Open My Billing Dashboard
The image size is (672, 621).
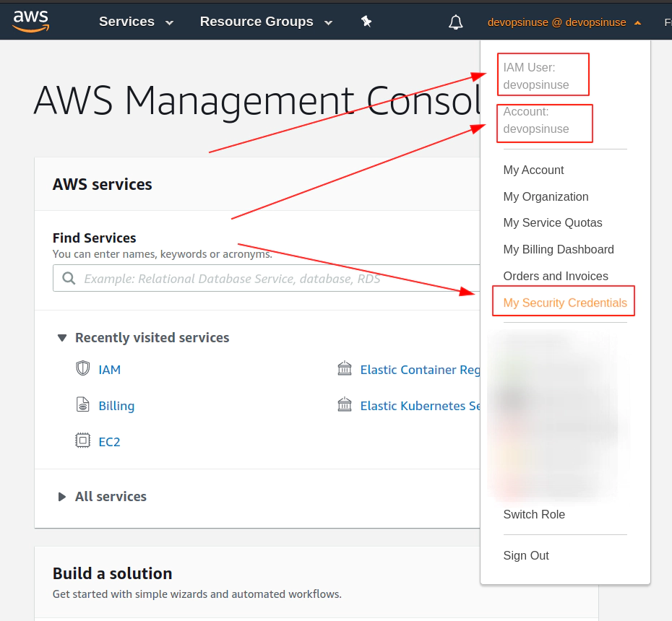[559, 249]
